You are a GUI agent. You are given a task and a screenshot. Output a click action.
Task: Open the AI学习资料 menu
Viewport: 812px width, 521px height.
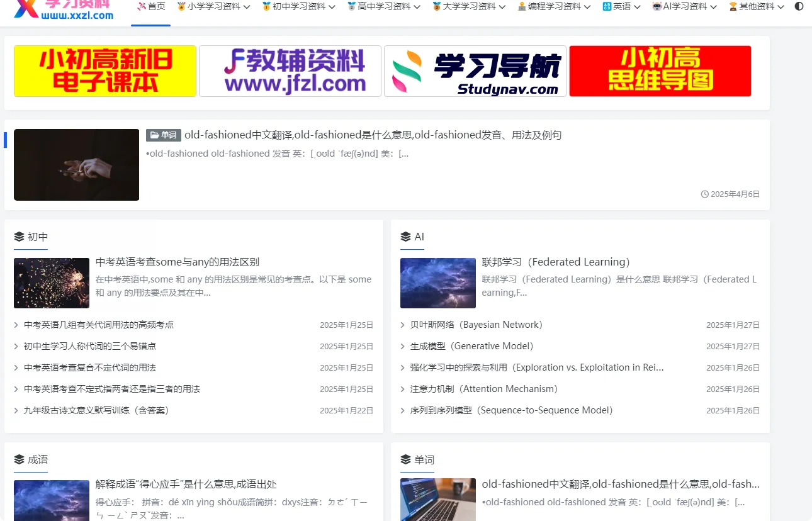click(685, 7)
